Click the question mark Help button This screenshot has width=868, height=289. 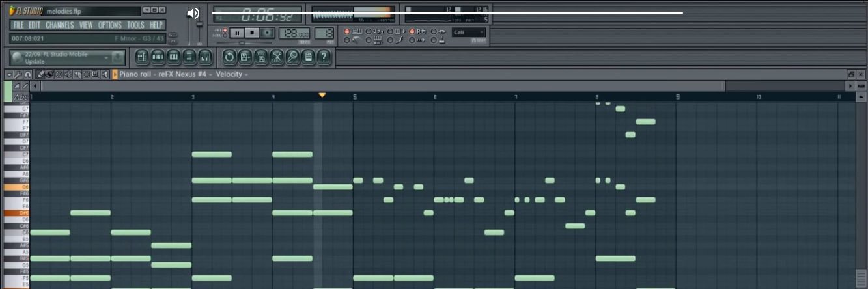[x=324, y=57]
